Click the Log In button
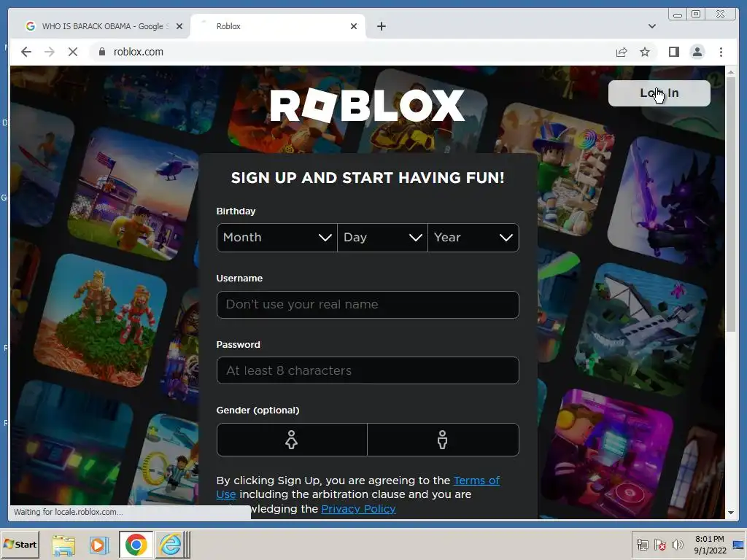Image resolution: width=747 pixels, height=560 pixels. coord(659,93)
